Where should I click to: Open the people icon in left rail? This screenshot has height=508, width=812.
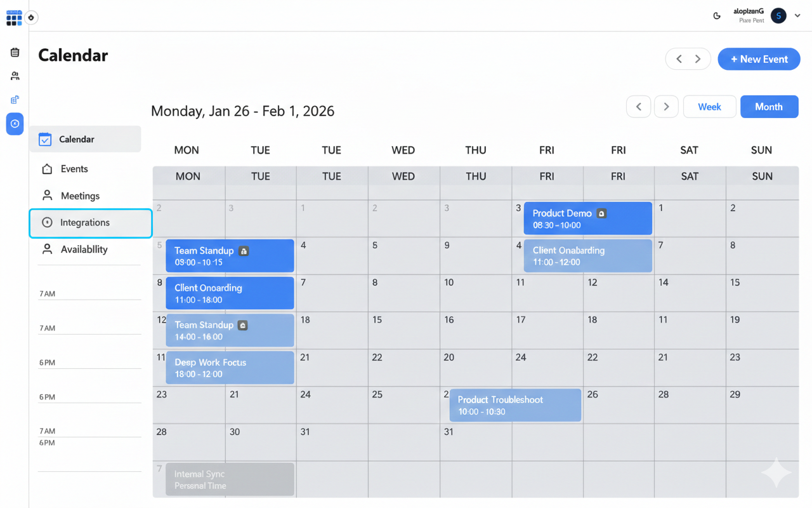point(15,76)
